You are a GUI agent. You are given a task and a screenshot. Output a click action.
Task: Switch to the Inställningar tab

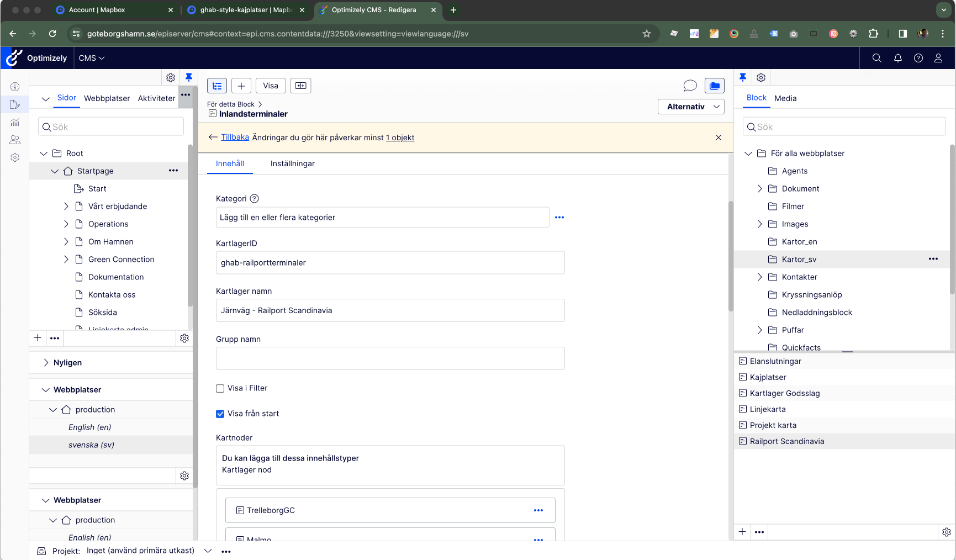pos(292,163)
